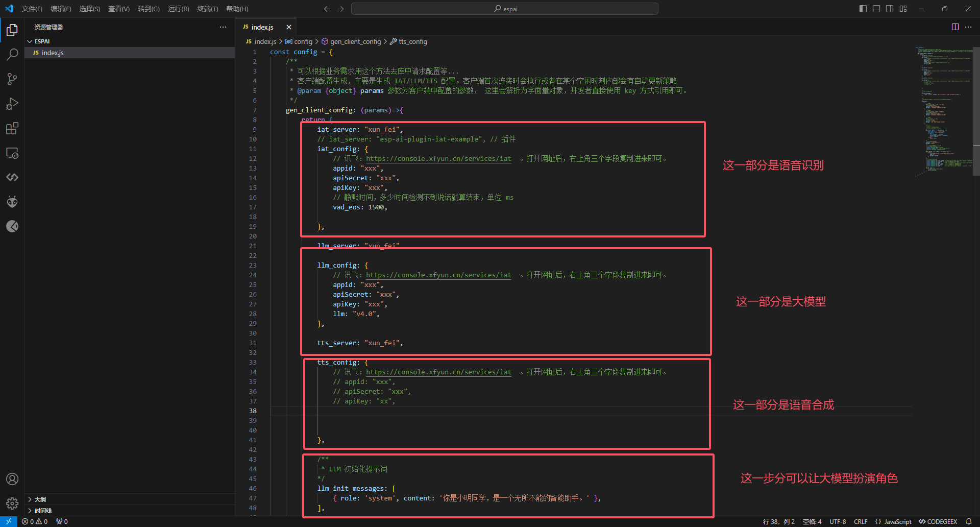980x527 pixels.
Task: Open the Search view in activity bar
Action: tap(12, 55)
